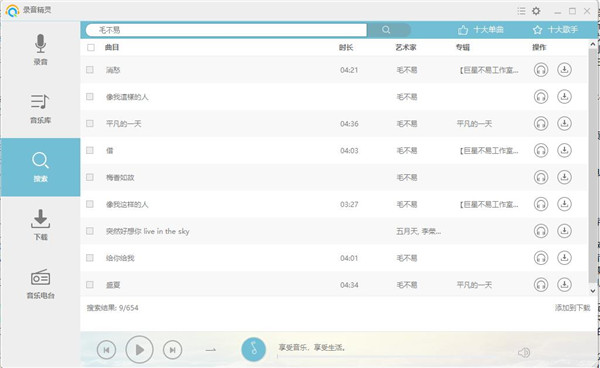
Task: Download the song 消愁
Action: pos(564,70)
